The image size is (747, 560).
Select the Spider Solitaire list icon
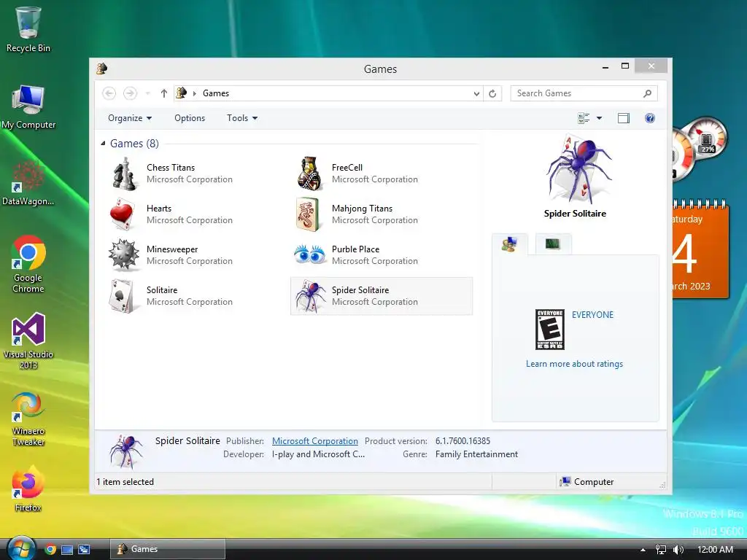[311, 296]
